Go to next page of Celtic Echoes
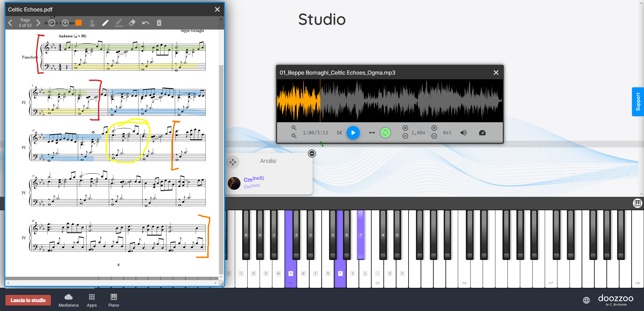This screenshot has height=311, width=644. (38, 23)
